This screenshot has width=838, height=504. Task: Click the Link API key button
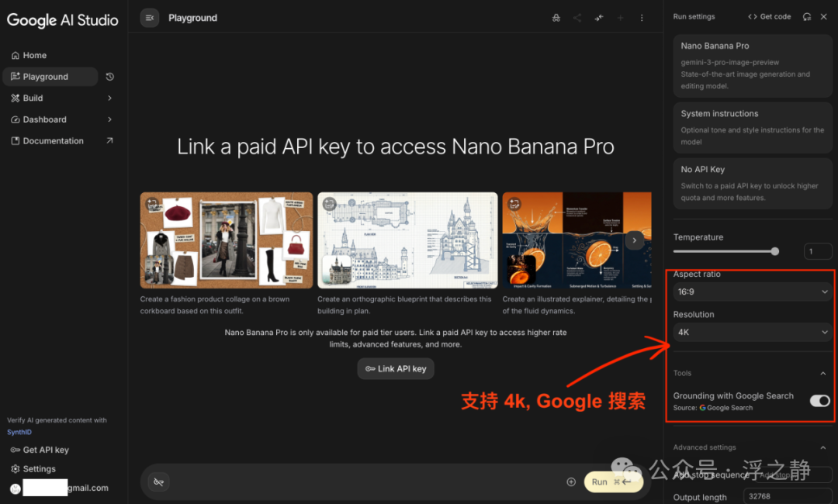pyautogui.click(x=396, y=369)
